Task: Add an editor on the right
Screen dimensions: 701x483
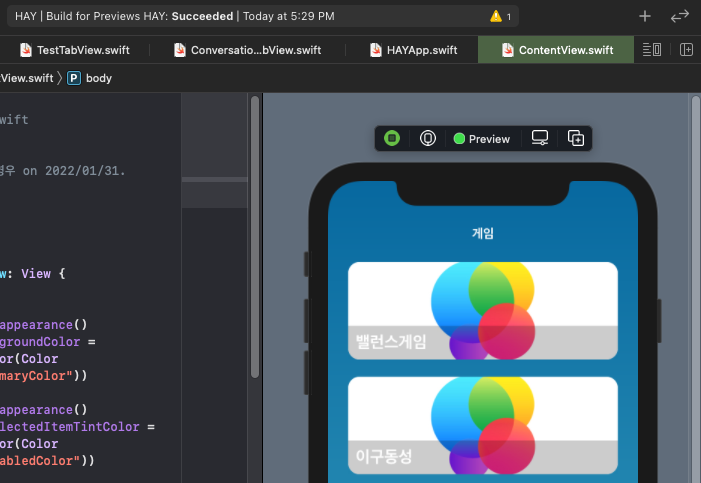Action: pos(686,50)
